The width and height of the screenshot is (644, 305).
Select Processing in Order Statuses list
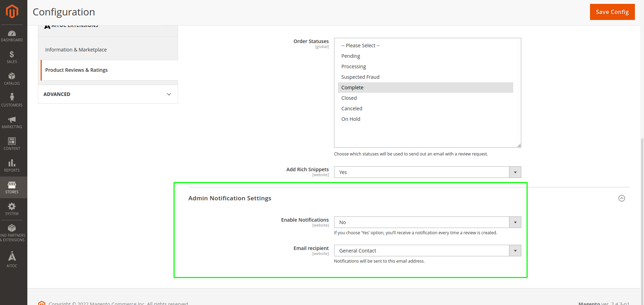(x=425, y=67)
